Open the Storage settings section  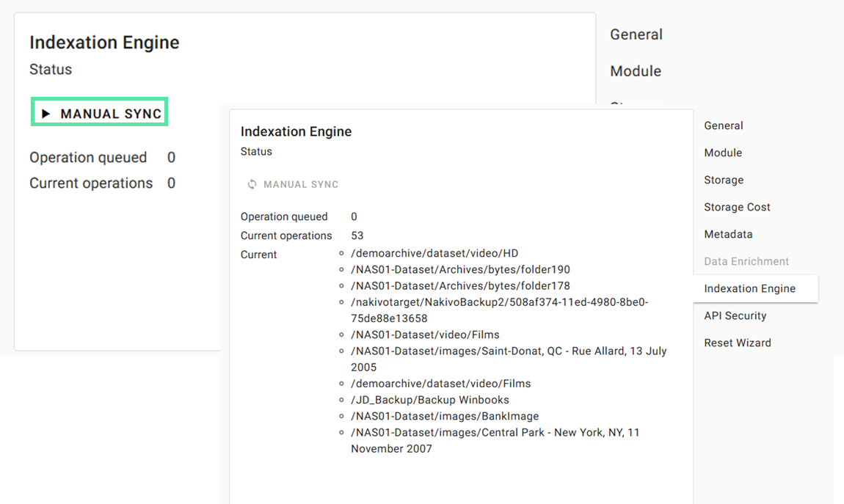(x=724, y=180)
